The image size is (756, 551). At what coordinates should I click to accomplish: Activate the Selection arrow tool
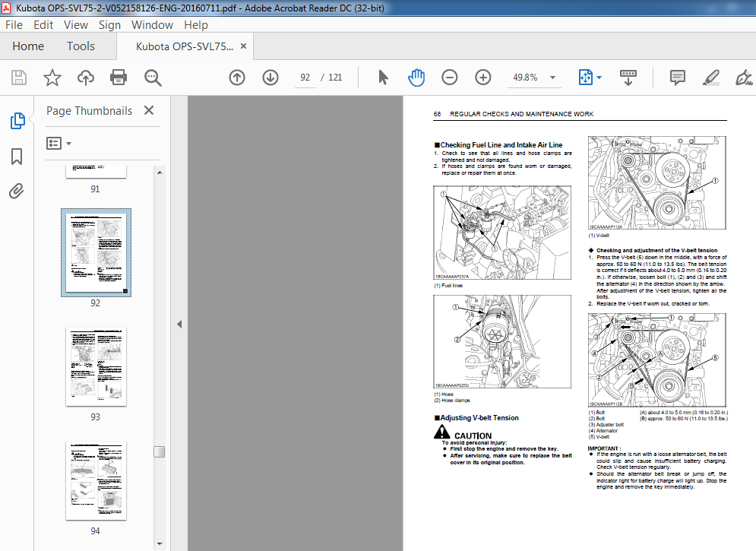383,78
